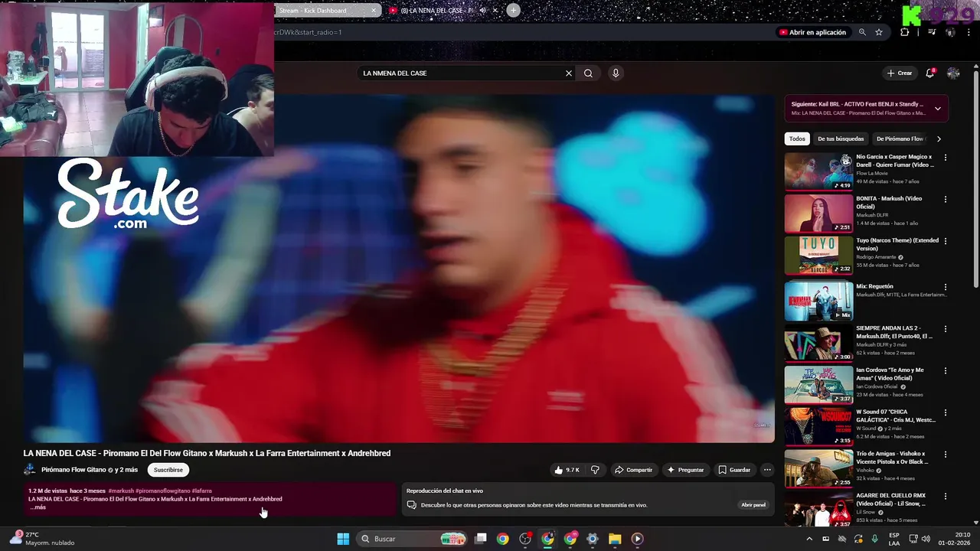Screen dimensions: 980x551
Task: Select the De tus búsquedas chip
Action: pos(841,139)
